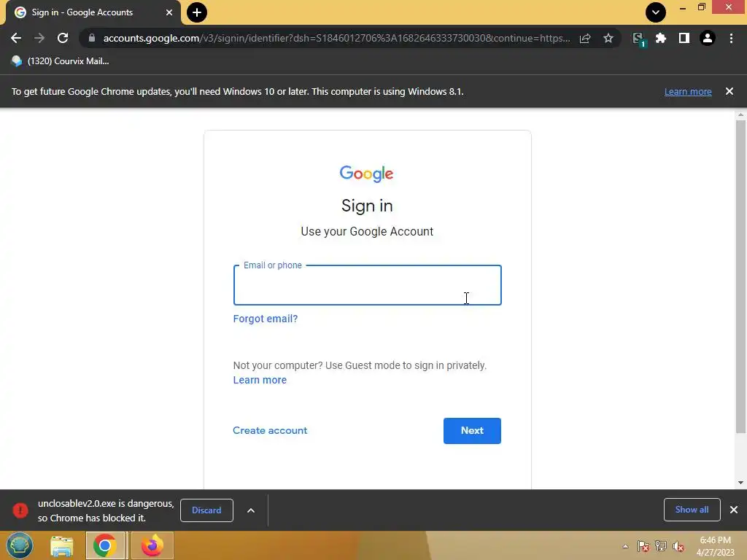
Task: Click the scrollbar down arrow
Action: 741,483
